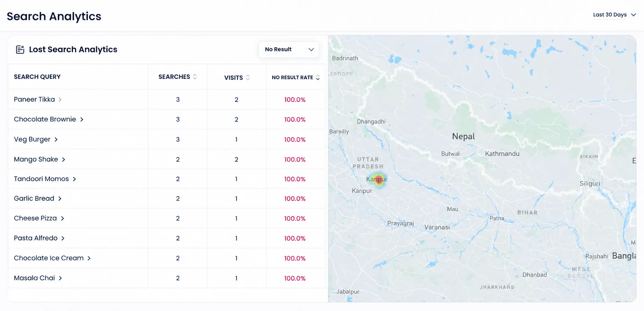Click the Siliguri label on the map
The width and height of the screenshot is (644, 311).
[x=590, y=184]
